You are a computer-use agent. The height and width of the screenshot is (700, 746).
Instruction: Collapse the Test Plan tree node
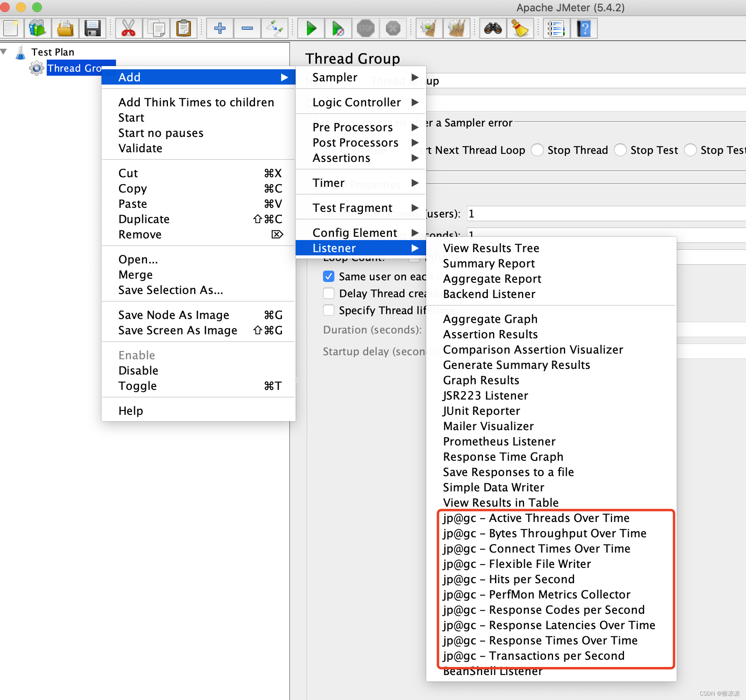[4, 52]
